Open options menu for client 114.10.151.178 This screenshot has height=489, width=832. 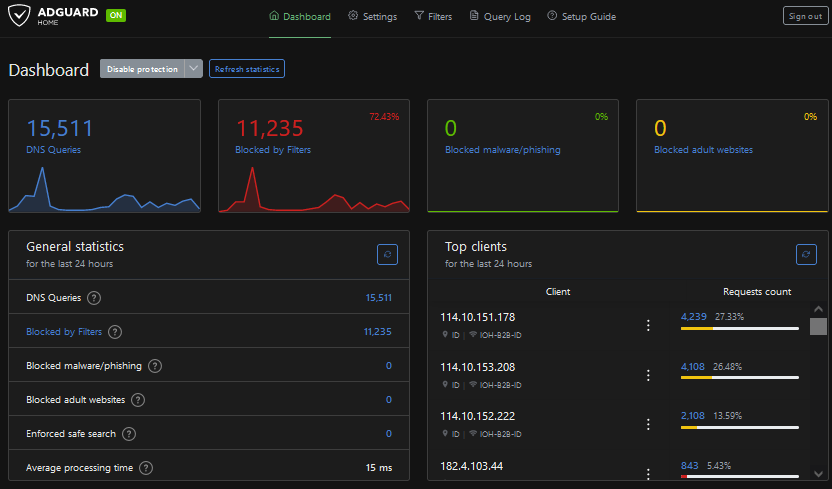pyautogui.click(x=648, y=326)
